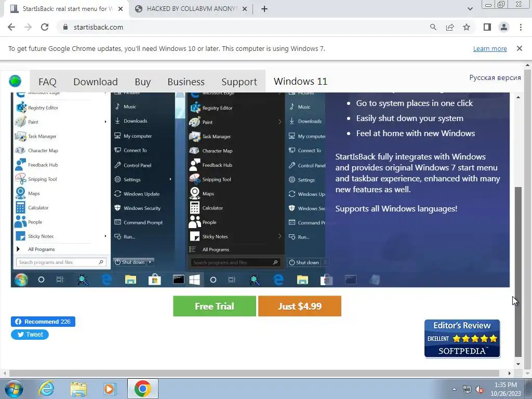Click the page vertical scrollbar thumb

(x=518, y=271)
